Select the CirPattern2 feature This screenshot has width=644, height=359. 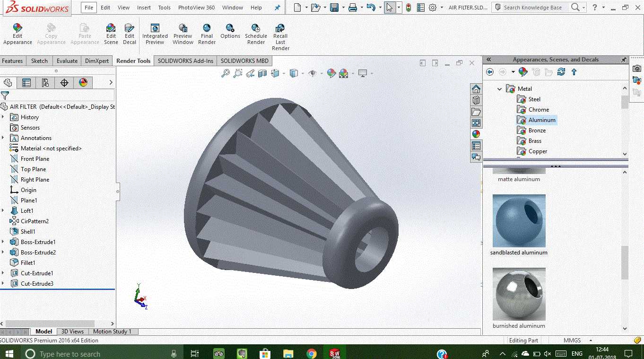coord(35,221)
